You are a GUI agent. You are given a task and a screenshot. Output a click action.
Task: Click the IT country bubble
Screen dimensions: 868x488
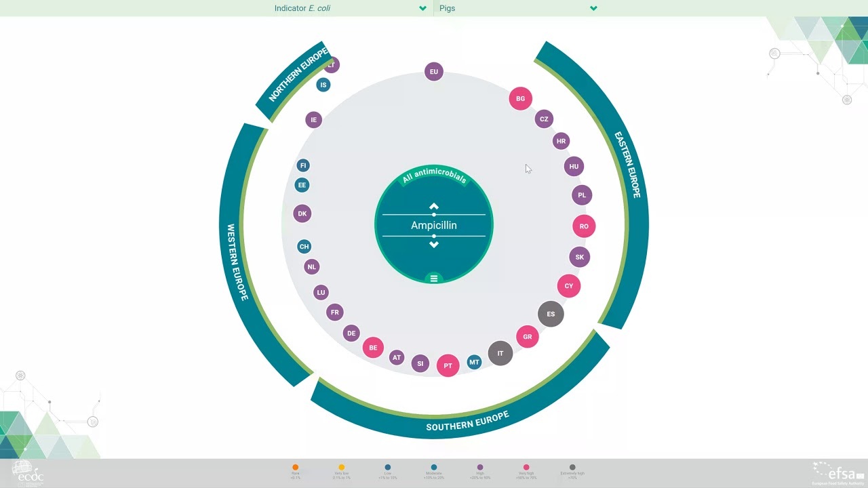pos(500,353)
